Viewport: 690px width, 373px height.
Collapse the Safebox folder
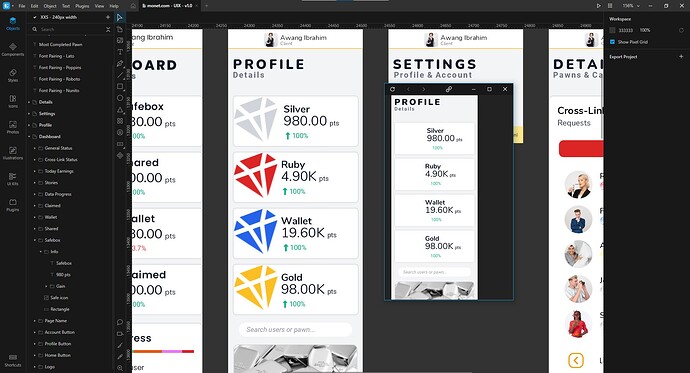point(35,240)
